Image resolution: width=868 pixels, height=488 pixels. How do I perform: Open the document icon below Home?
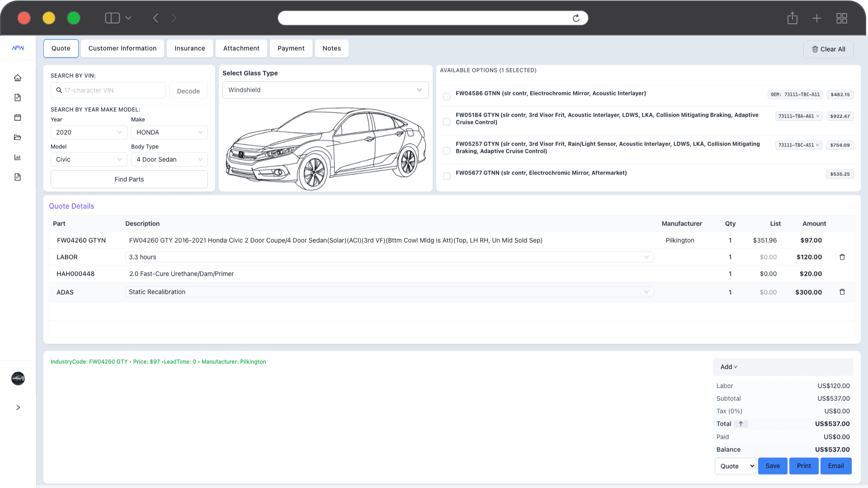coord(18,98)
